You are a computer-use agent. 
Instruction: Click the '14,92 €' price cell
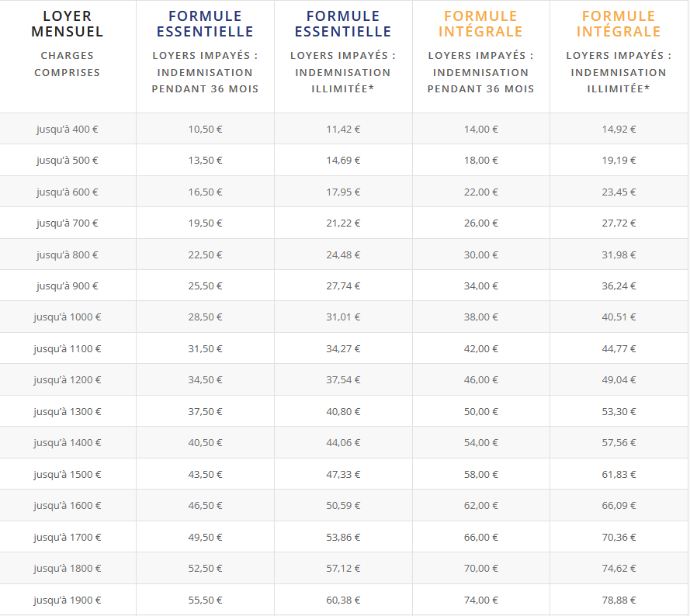(619, 130)
